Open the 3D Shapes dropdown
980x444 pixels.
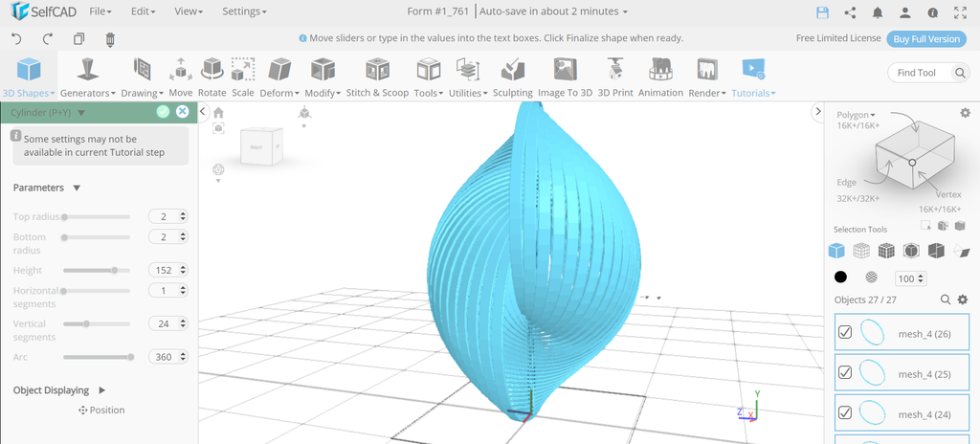pos(29,78)
